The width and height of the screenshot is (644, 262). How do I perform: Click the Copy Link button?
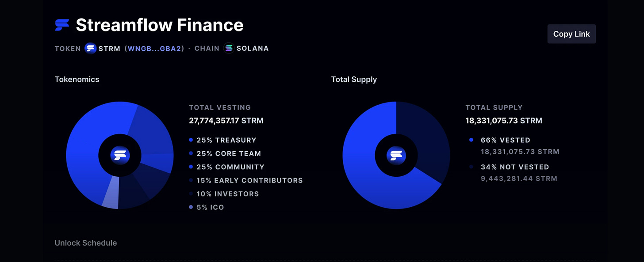[571, 34]
